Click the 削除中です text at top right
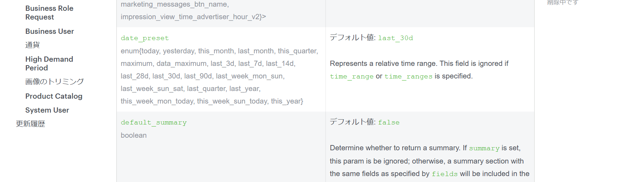Screen dimensions: 644x182 (x=562, y=2)
